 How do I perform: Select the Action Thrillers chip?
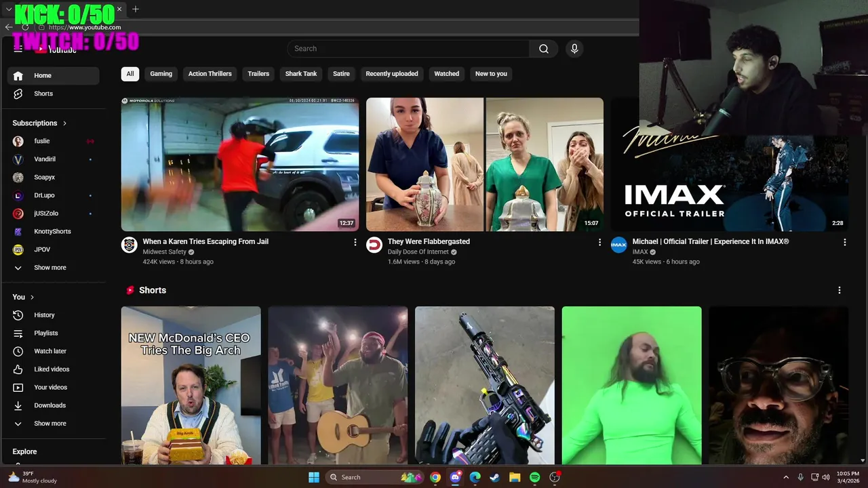click(210, 74)
